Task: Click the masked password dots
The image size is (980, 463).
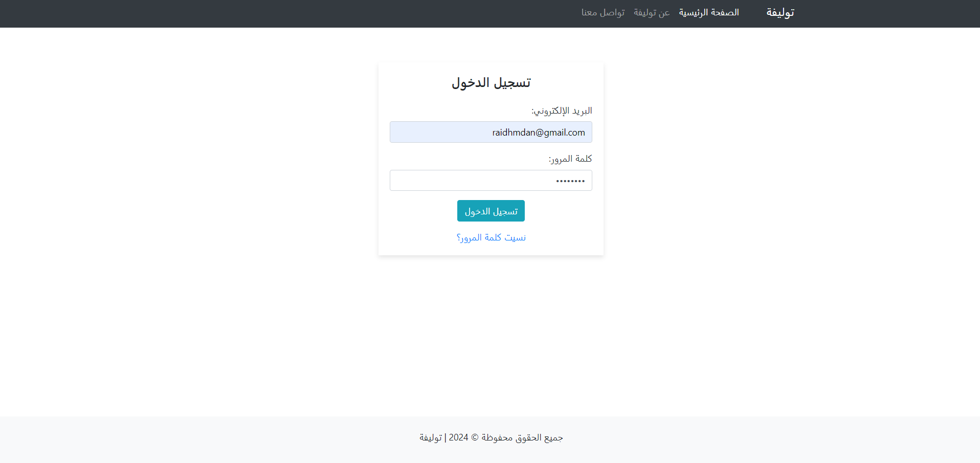Action: pos(570,181)
